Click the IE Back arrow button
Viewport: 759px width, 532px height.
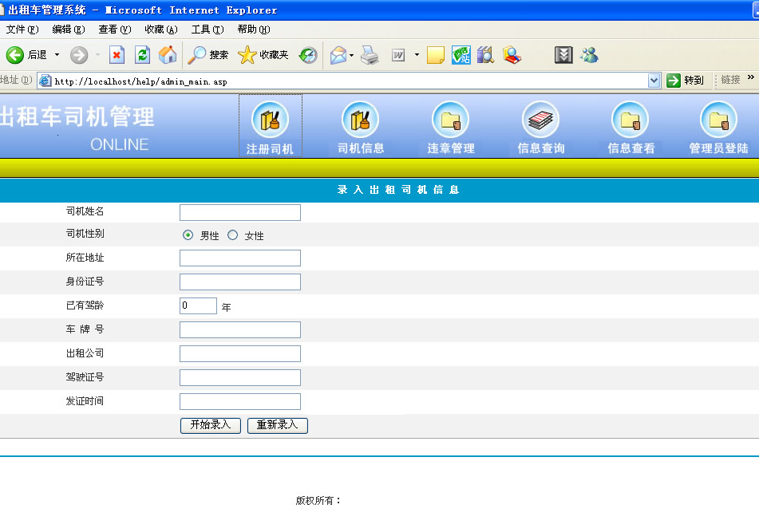pos(15,55)
